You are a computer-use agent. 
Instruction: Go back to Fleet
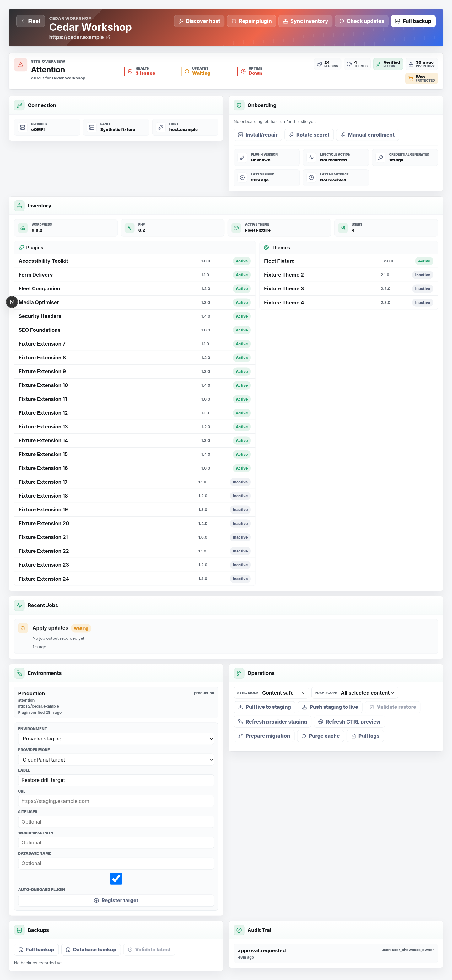[x=30, y=21]
